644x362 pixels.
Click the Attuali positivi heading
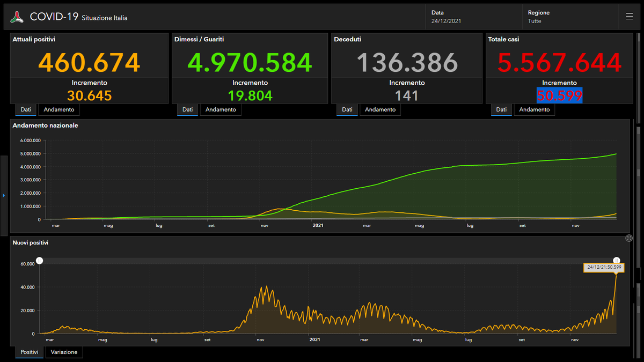pyautogui.click(x=34, y=39)
